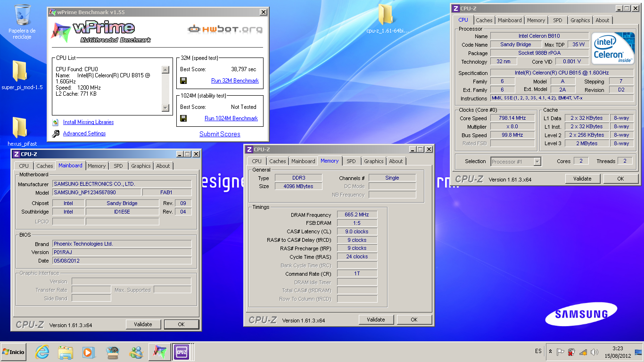
Task: Open Windows Media Player from taskbar
Action: pyautogui.click(x=88, y=352)
